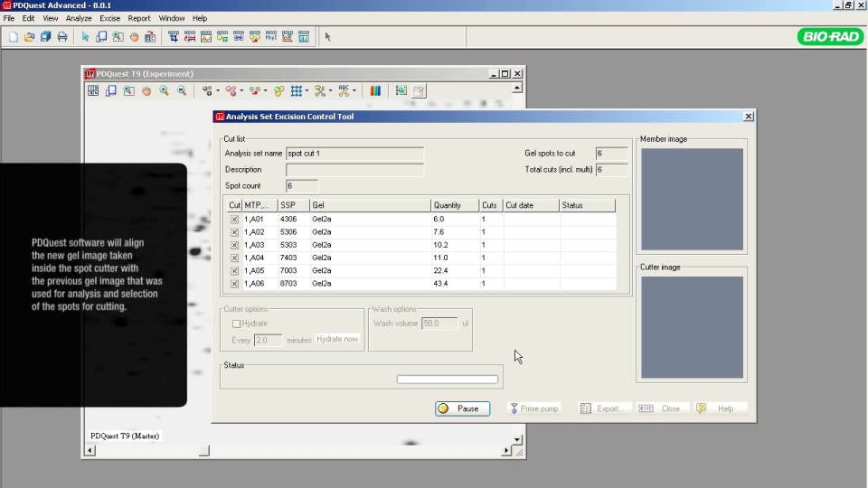Click the Status progress bar
This screenshot has height=488, width=868.
coord(447,380)
